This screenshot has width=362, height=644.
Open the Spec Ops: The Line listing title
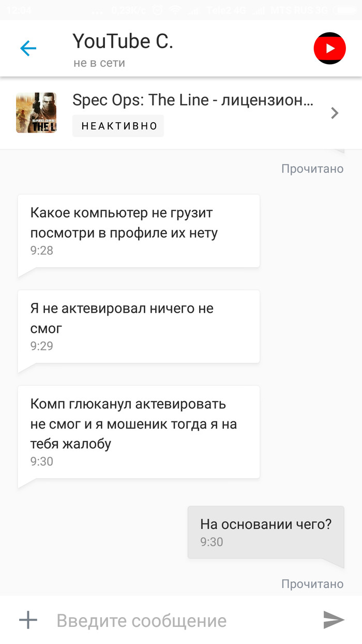tap(192, 100)
